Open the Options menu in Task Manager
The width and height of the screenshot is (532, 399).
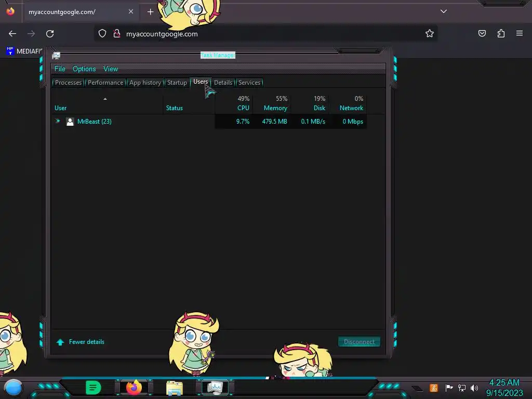(x=84, y=69)
